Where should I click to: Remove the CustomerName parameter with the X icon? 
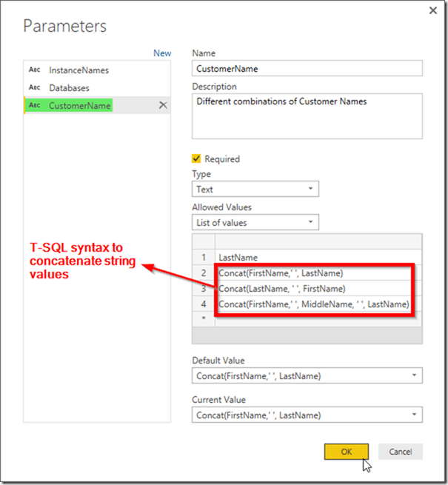tap(163, 105)
